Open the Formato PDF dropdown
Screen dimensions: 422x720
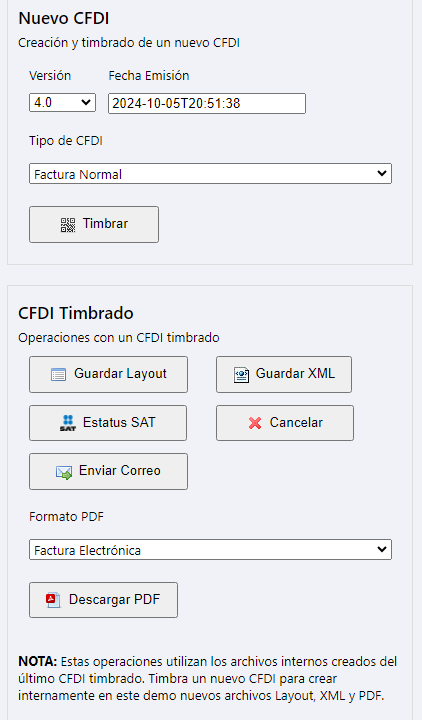tap(210, 550)
